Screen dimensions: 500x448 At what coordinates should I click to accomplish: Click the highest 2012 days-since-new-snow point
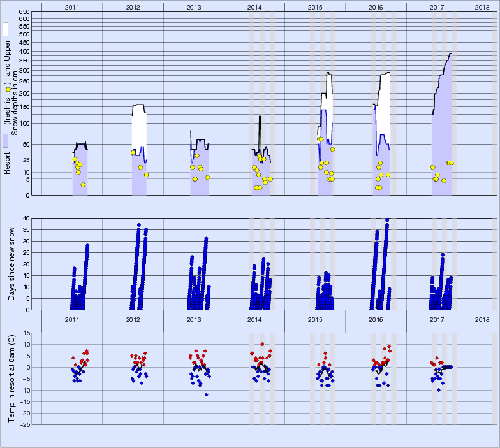click(139, 225)
